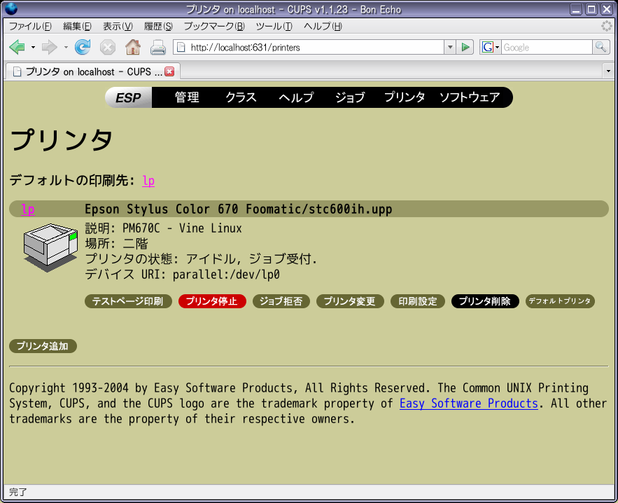Open the ブックマーク menu
Viewport: 618px width, 503px height.
(x=214, y=26)
